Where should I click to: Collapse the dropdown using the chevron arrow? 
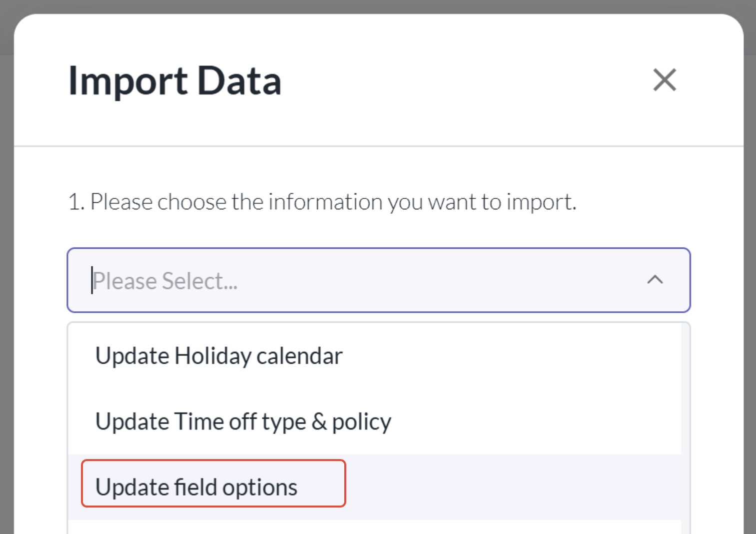[x=655, y=280]
